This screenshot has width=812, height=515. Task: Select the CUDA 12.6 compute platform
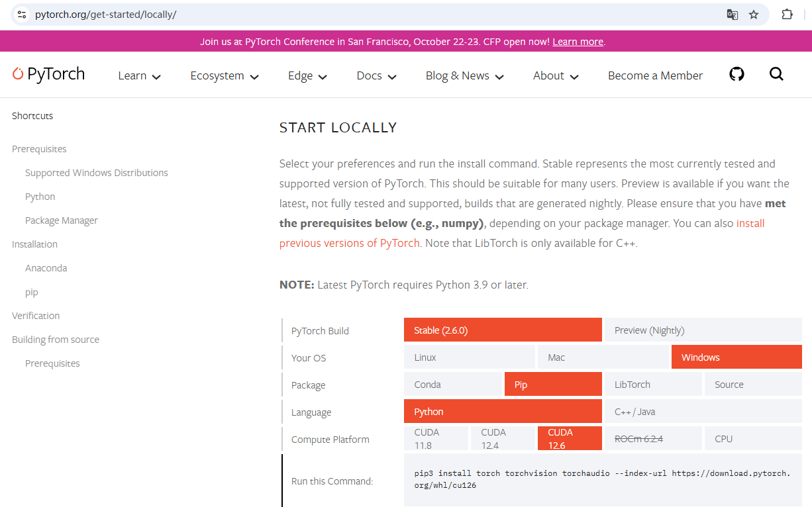tap(570, 438)
